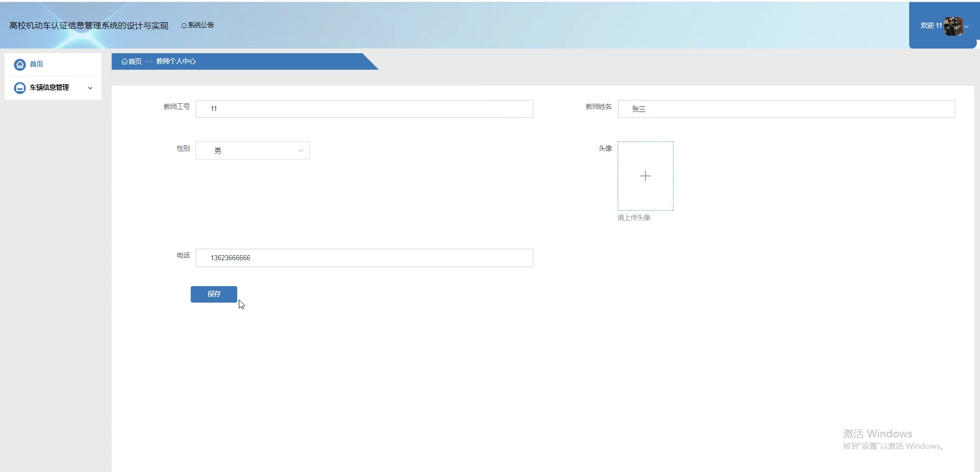Viewport: 980px width, 472px height.
Task: Open the 性别 dropdown showing 男
Action: coord(252,151)
